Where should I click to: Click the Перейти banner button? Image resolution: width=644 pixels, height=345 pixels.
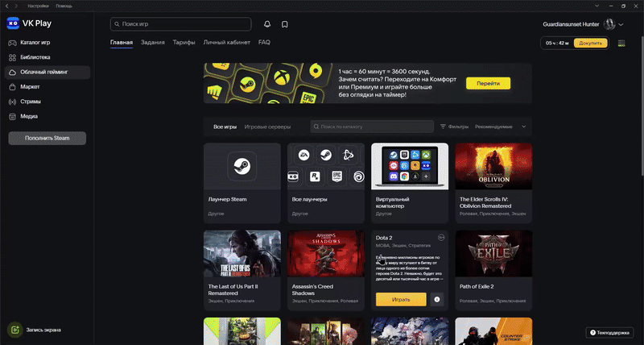click(488, 84)
